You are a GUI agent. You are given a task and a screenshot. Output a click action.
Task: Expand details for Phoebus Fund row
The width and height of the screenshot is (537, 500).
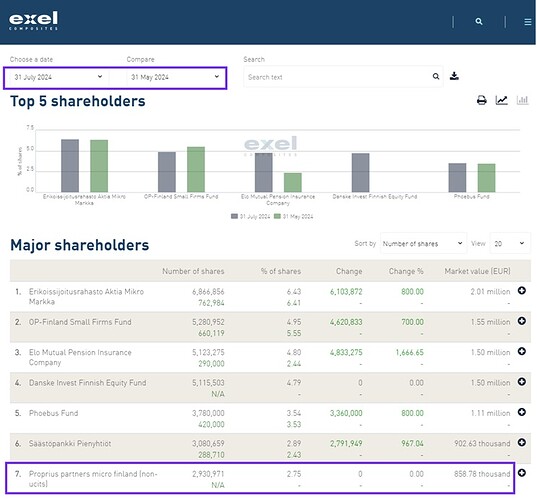tap(522, 412)
